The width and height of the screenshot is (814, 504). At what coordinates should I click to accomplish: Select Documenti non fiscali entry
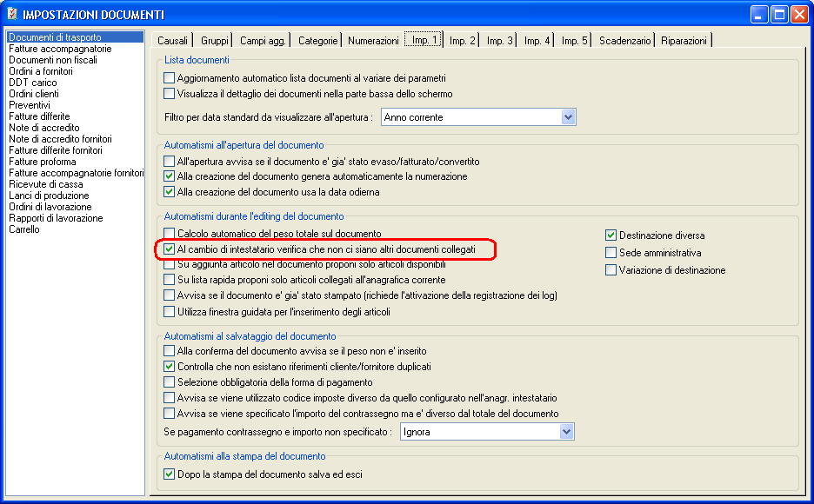pos(76,60)
